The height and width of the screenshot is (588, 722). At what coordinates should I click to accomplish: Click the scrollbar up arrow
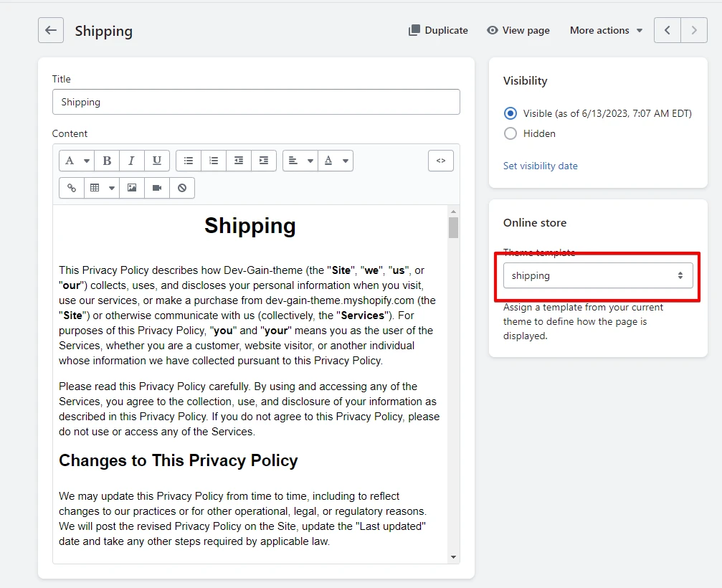coord(454,212)
